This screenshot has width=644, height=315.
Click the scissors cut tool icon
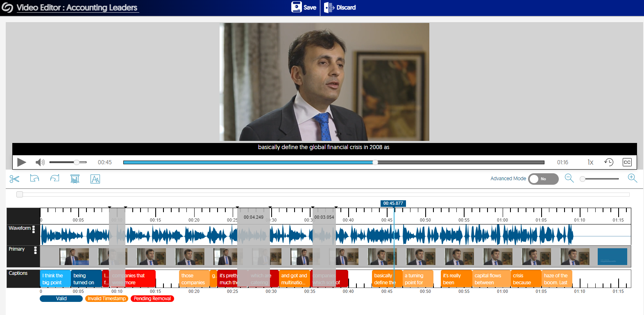click(14, 179)
